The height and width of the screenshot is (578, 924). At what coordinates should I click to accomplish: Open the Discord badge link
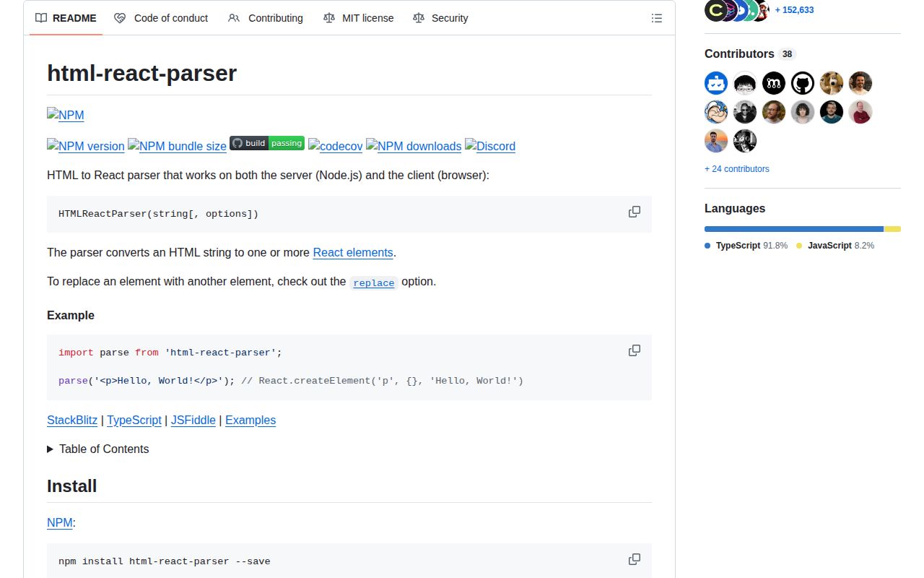pos(490,146)
